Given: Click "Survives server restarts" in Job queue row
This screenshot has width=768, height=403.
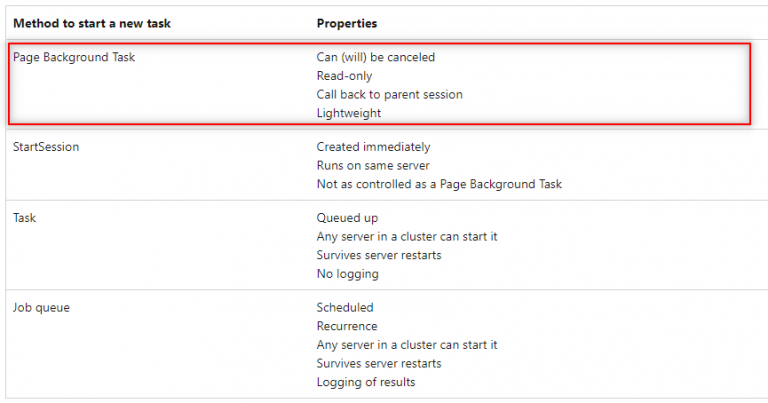Looking at the screenshot, I should [x=379, y=363].
